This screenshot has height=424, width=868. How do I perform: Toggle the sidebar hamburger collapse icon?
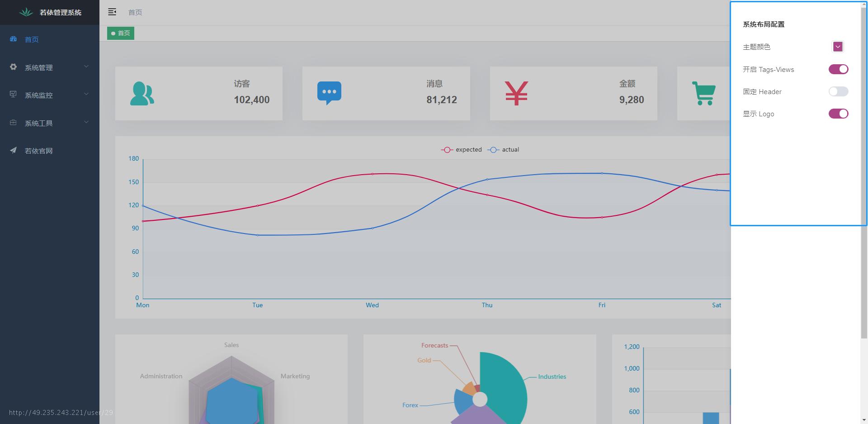[x=112, y=12]
